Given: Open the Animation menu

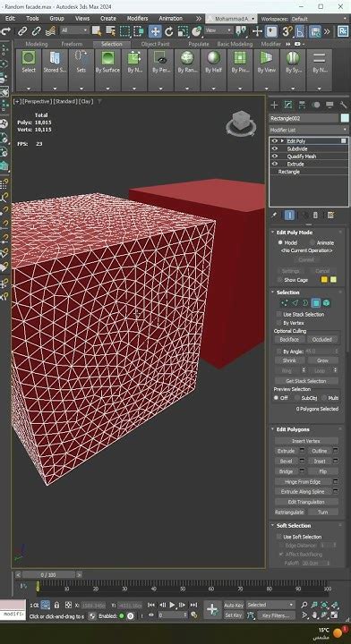Looking at the screenshot, I should coord(170,19).
